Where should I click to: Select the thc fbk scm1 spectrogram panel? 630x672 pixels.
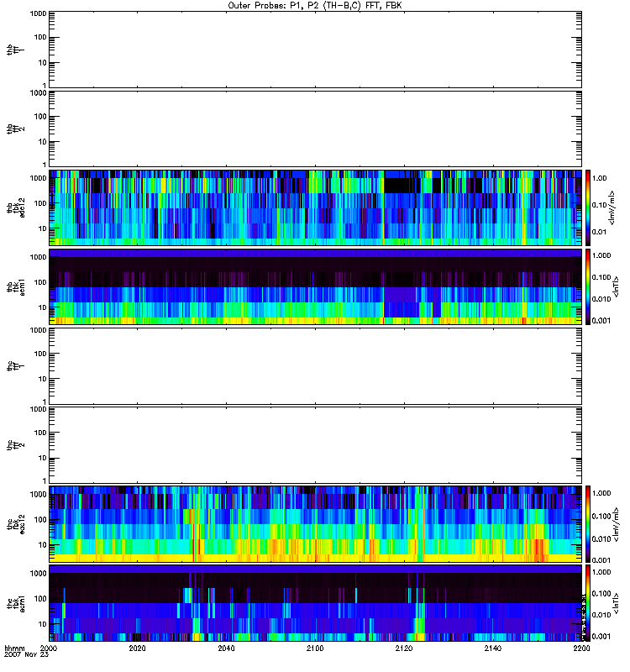[316, 603]
